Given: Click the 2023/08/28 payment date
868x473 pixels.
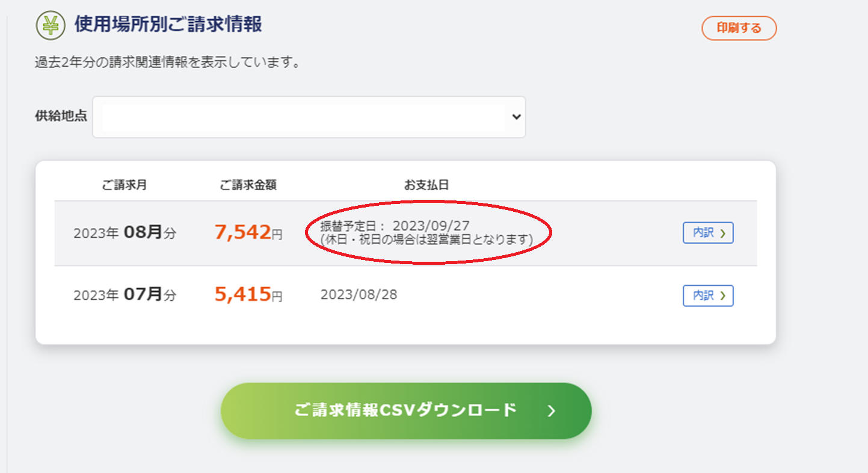Looking at the screenshot, I should (x=359, y=295).
